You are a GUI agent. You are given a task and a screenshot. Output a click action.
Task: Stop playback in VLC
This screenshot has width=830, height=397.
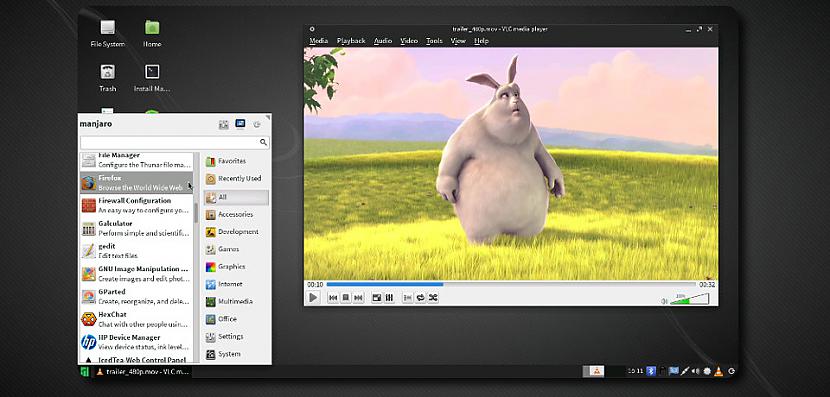346,298
